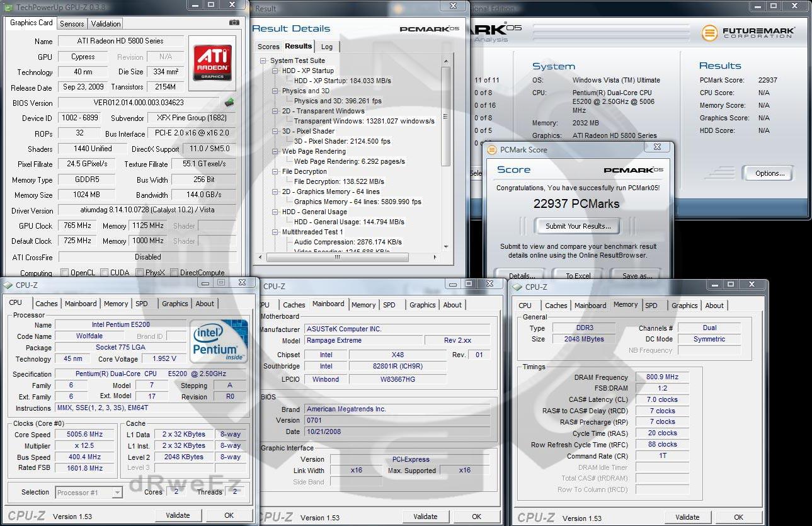Click the up arrow of Result Details scrollbar

click(x=446, y=60)
